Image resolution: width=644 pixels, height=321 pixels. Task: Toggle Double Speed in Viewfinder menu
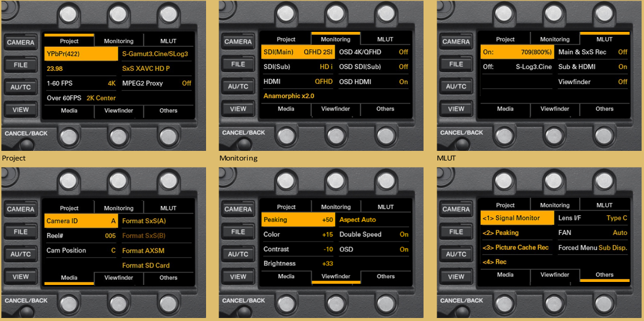pos(373,234)
